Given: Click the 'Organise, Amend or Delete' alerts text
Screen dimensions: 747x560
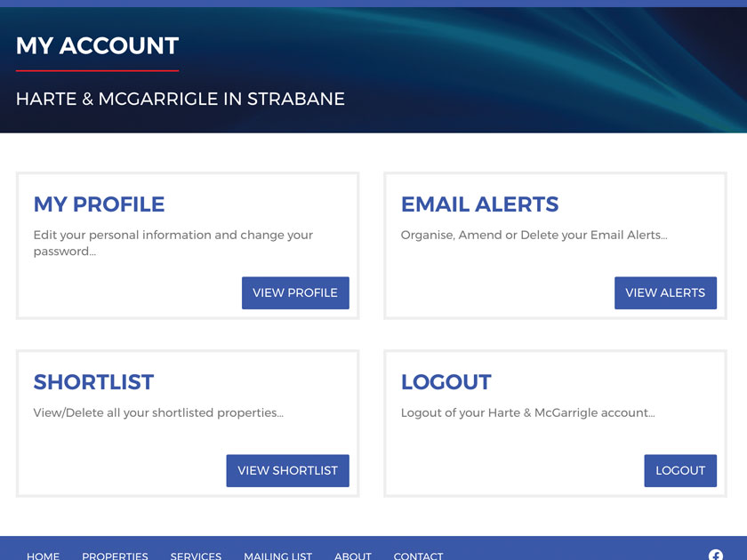Looking at the screenshot, I should [534, 235].
